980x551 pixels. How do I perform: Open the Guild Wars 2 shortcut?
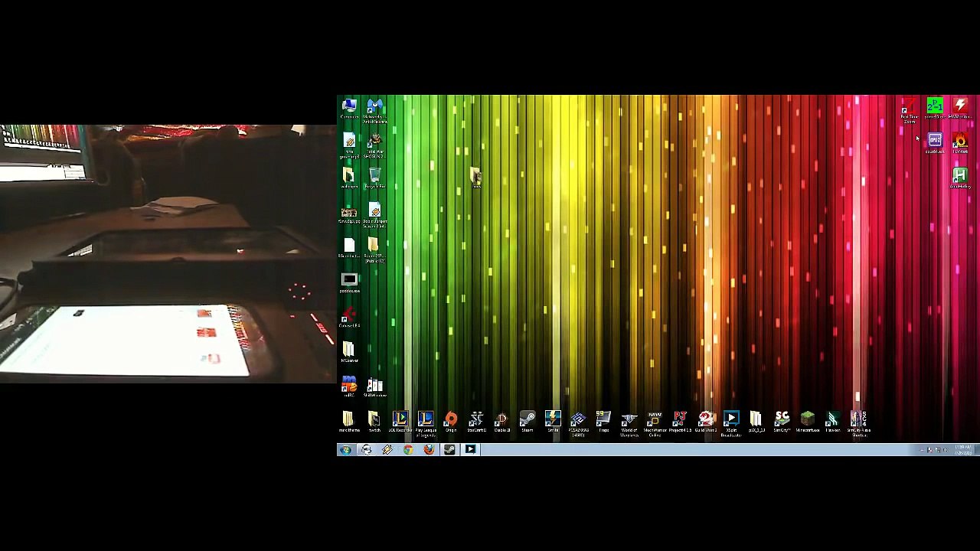(705, 421)
